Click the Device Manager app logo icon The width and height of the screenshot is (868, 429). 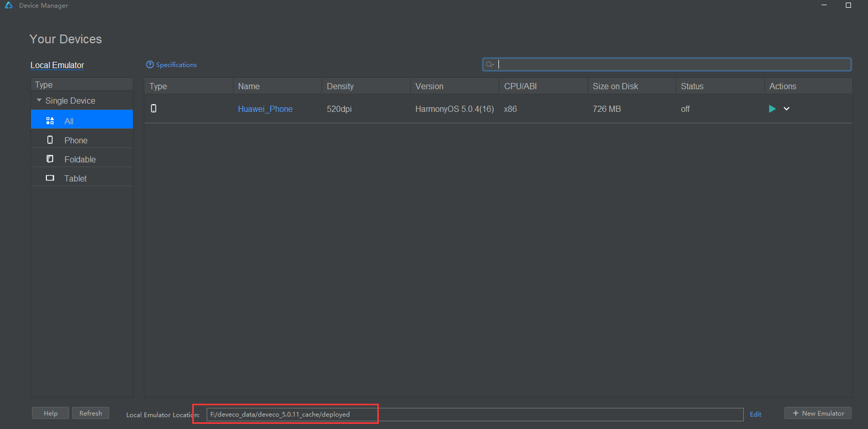click(9, 5)
